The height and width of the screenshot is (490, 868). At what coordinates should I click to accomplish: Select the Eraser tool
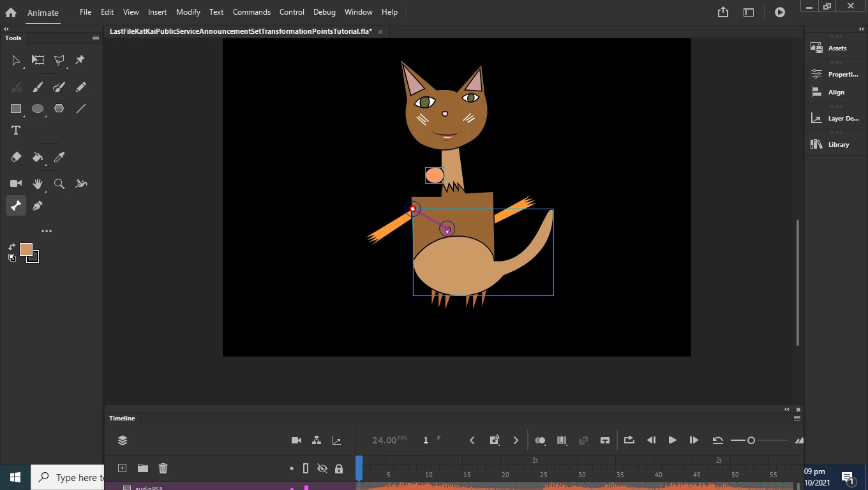[x=16, y=157]
